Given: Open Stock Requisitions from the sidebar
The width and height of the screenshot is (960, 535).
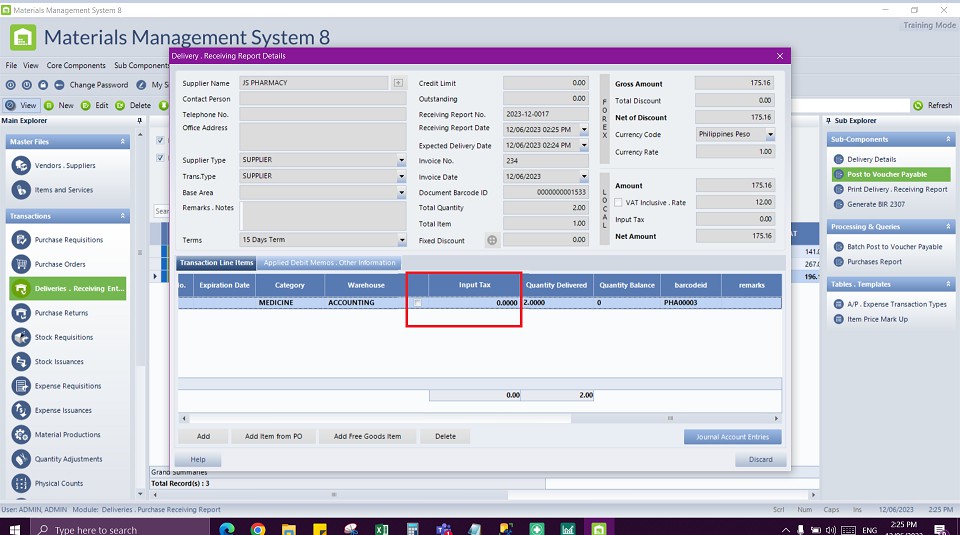Looking at the screenshot, I should (63, 337).
